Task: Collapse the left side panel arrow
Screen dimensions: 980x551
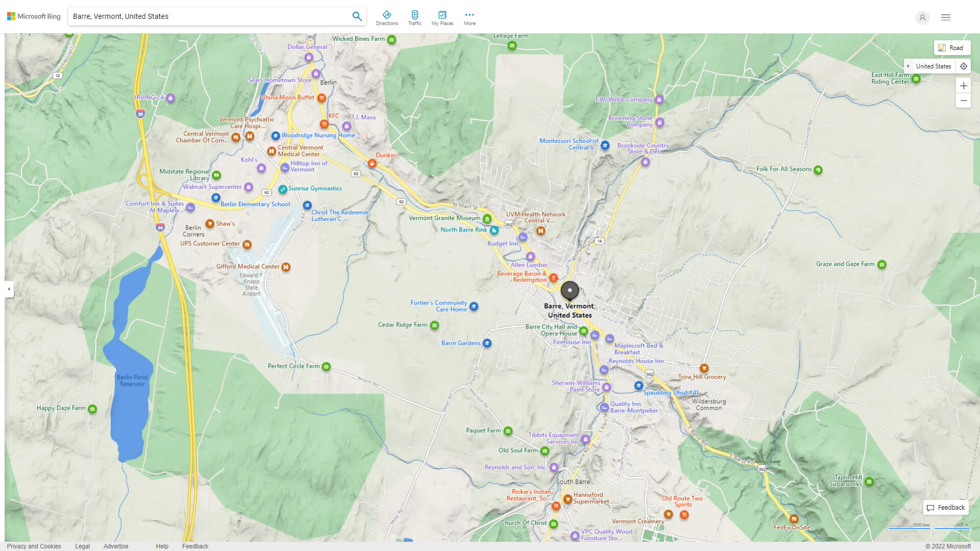Action: coord(9,289)
